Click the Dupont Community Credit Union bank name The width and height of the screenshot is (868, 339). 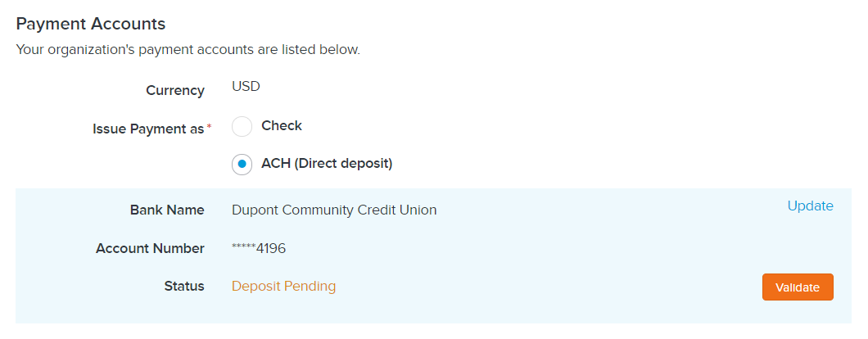[x=334, y=210]
